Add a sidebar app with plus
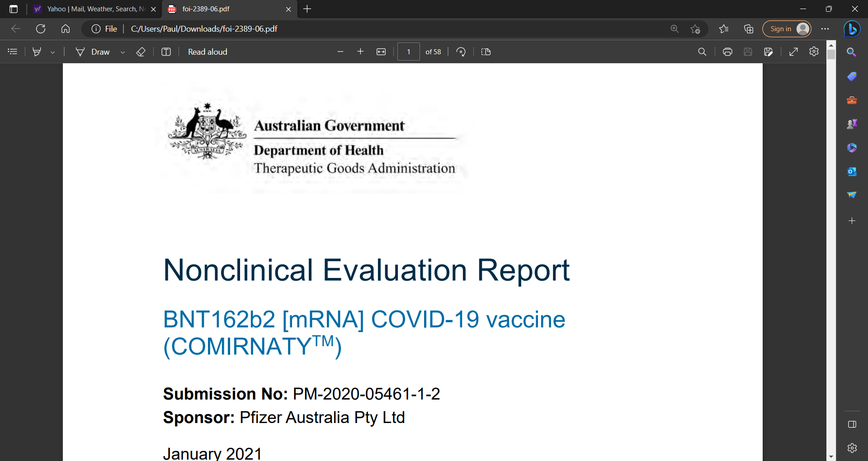The image size is (868, 461). coord(852,221)
